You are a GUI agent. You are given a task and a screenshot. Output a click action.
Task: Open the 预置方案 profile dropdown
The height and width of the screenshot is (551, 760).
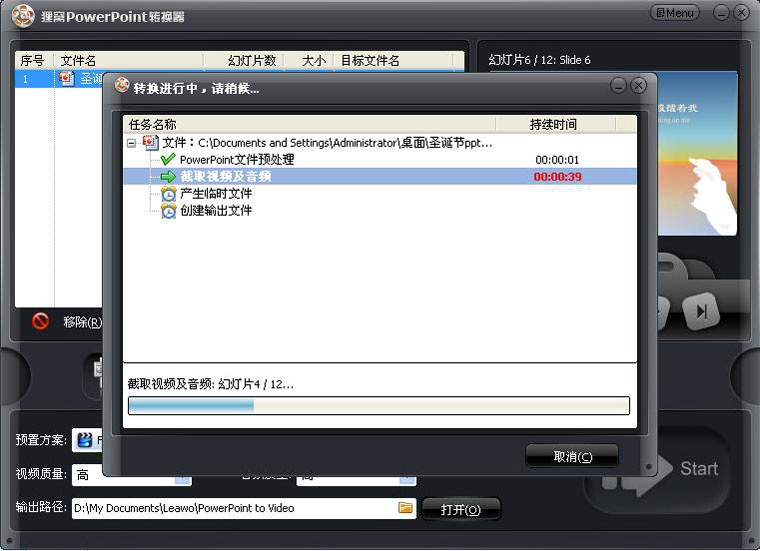87,440
